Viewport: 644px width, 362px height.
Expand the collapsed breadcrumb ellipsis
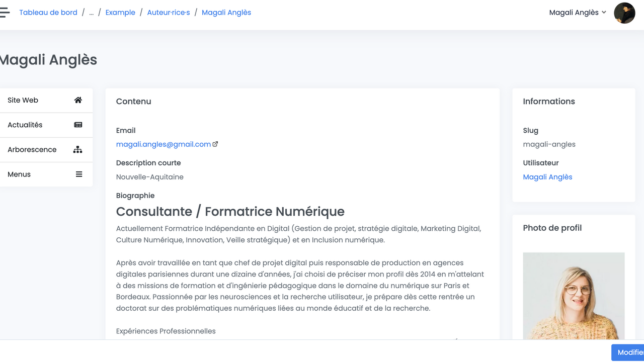tap(91, 13)
